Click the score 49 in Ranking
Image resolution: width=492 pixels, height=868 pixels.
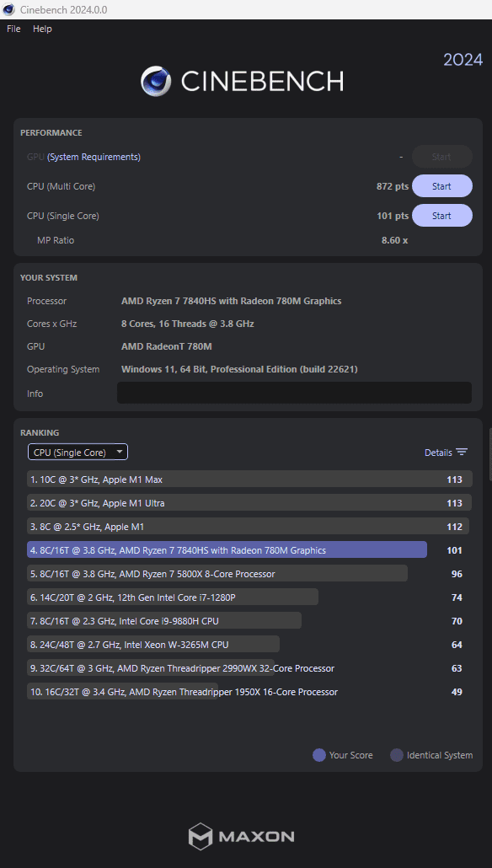[x=457, y=692]
